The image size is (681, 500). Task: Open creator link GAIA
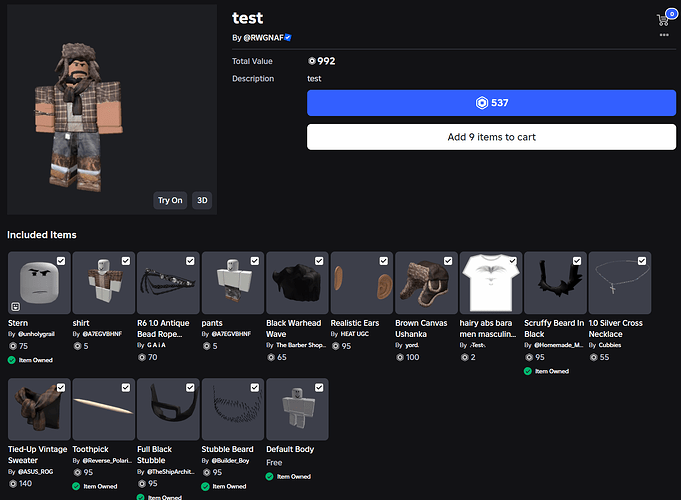(156, 345)
